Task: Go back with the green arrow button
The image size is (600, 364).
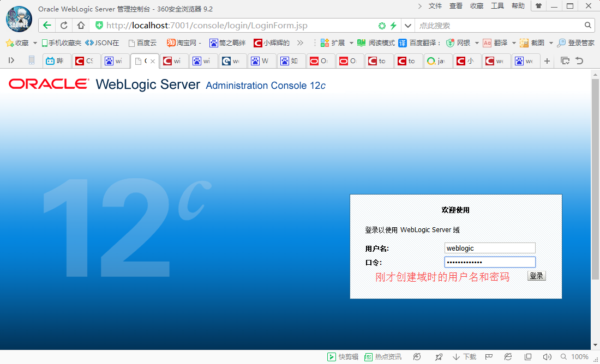Action: click(47, 26)
